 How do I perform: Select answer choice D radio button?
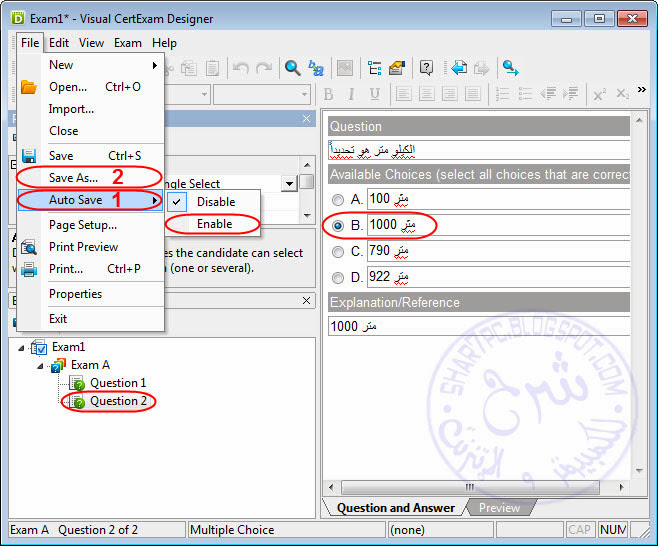click(337, 278)
